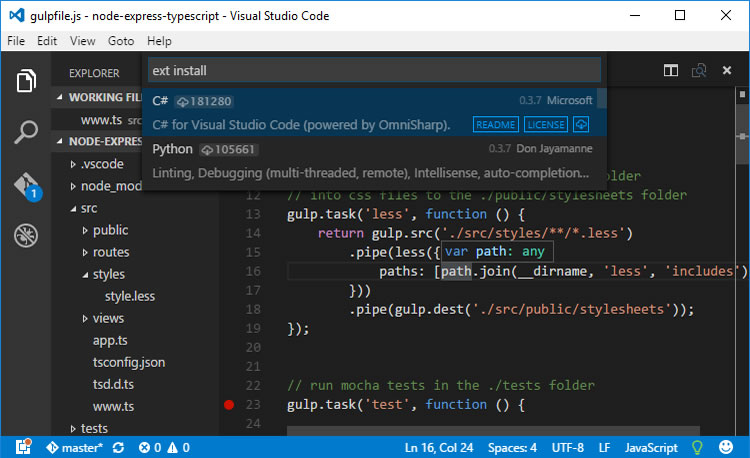Screen dimensions: 750x458
Task: Open LICENSE for the C# extension
Action: (546, 125)
